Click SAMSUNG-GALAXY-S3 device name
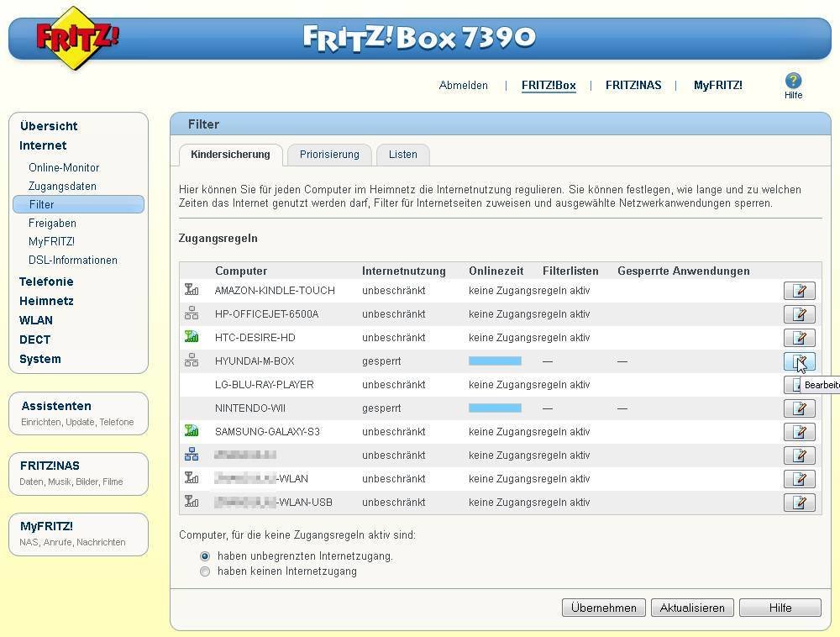 [267, 432]
